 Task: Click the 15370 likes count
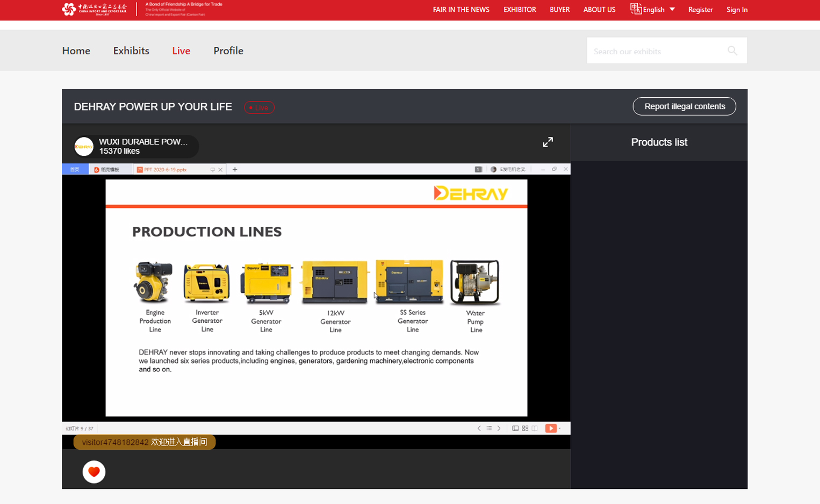[119, 151]
